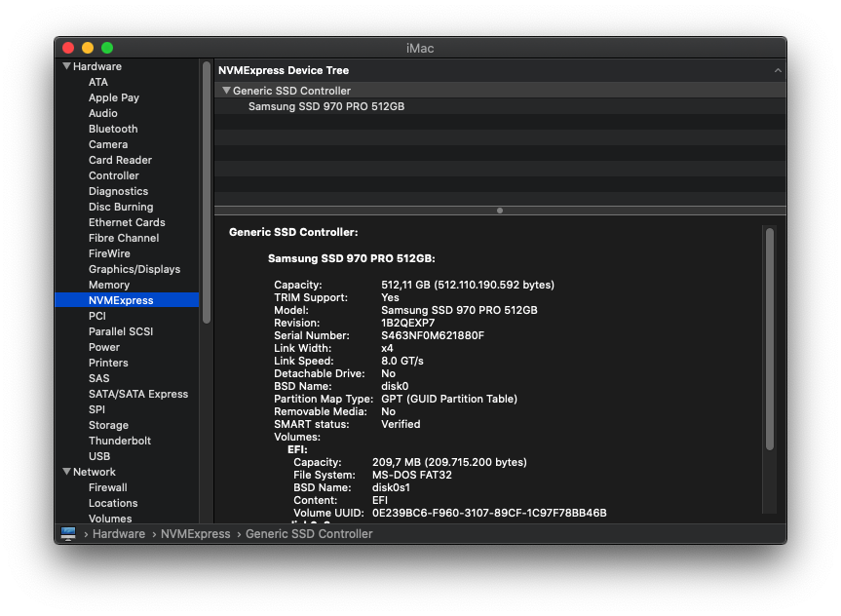Select Fibre Channel entry
Screen dimensions: 841x616
coord(124,238)
